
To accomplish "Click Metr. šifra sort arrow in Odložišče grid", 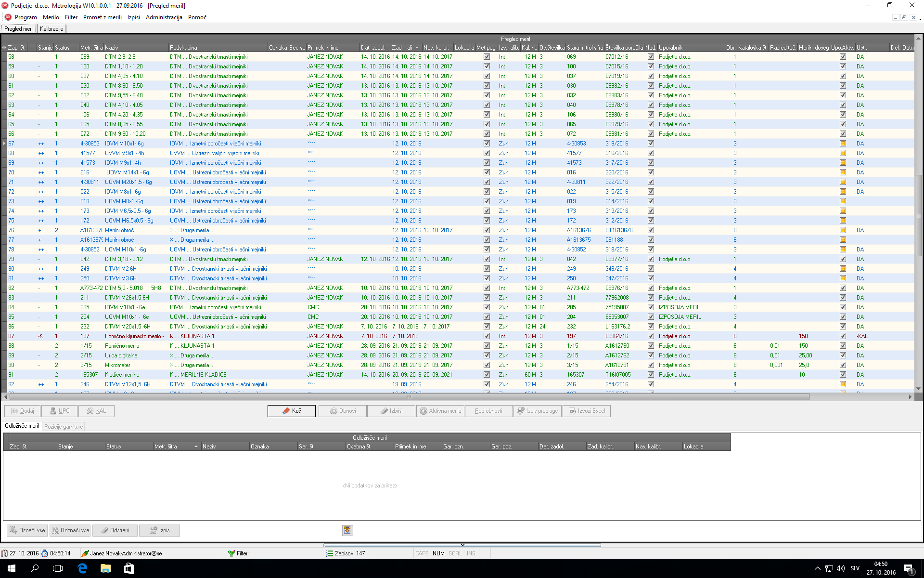I will [x=196, y=447].
